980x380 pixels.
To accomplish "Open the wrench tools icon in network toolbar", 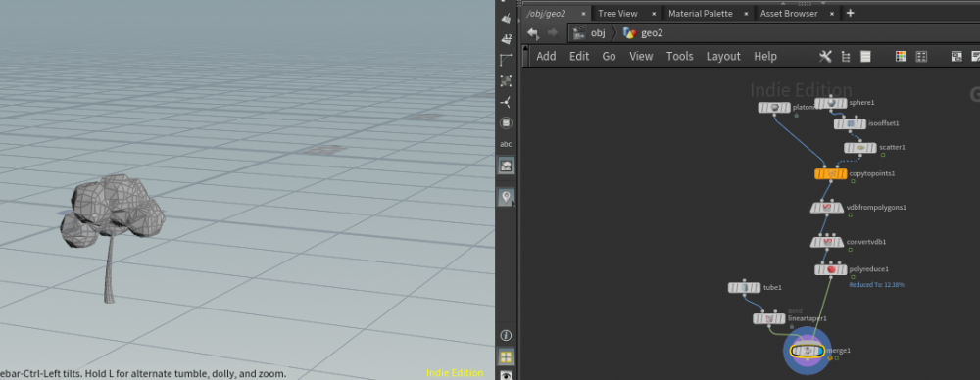I will (x=825, y=56).
